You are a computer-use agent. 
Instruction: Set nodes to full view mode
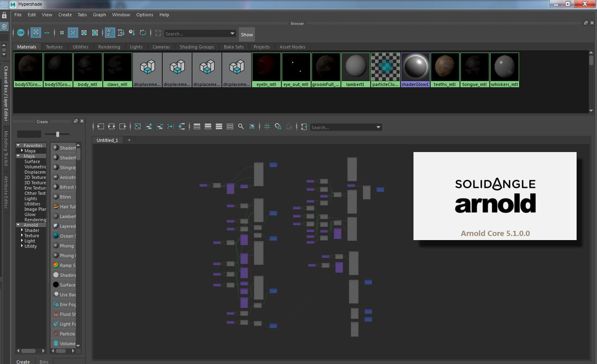coord(219,127)
